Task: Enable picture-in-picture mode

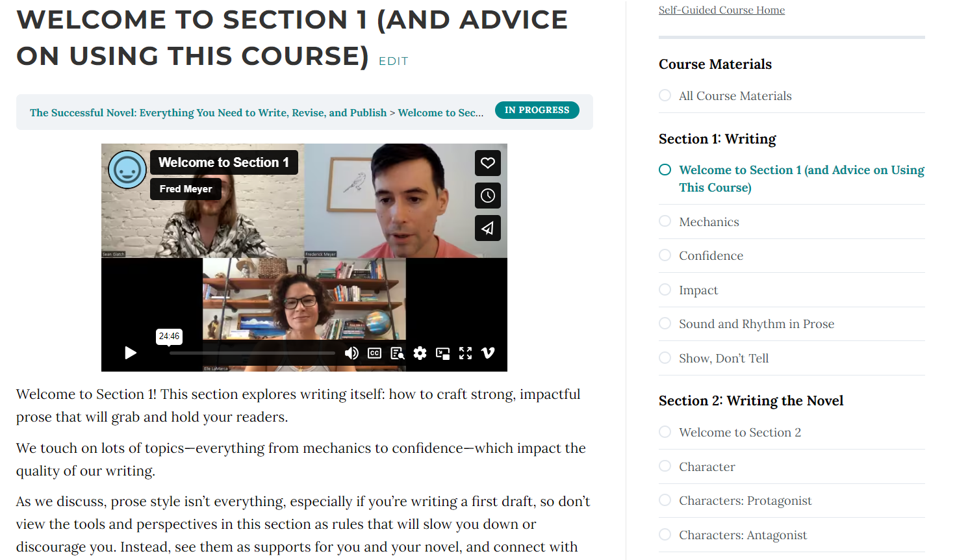Action: click(443, 353)
